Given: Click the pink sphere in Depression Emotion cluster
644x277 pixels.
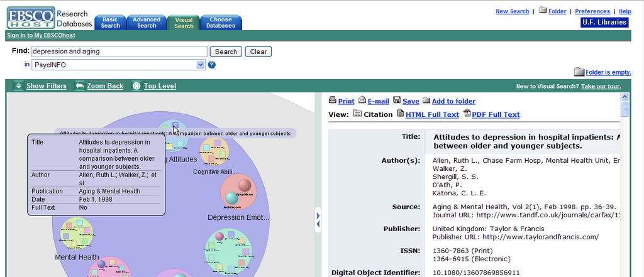Looking at the screenshot, I should (x=245, y=185).
